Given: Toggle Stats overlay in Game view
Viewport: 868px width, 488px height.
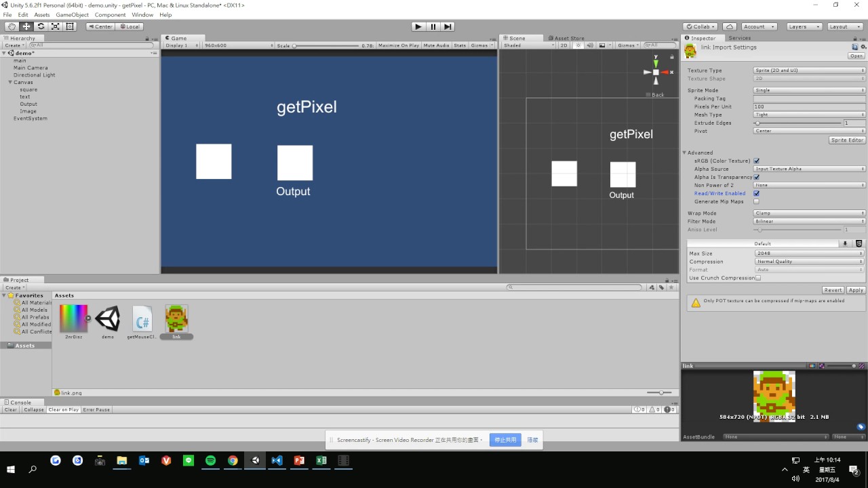Looking at the screenshot, I should 460,45.
